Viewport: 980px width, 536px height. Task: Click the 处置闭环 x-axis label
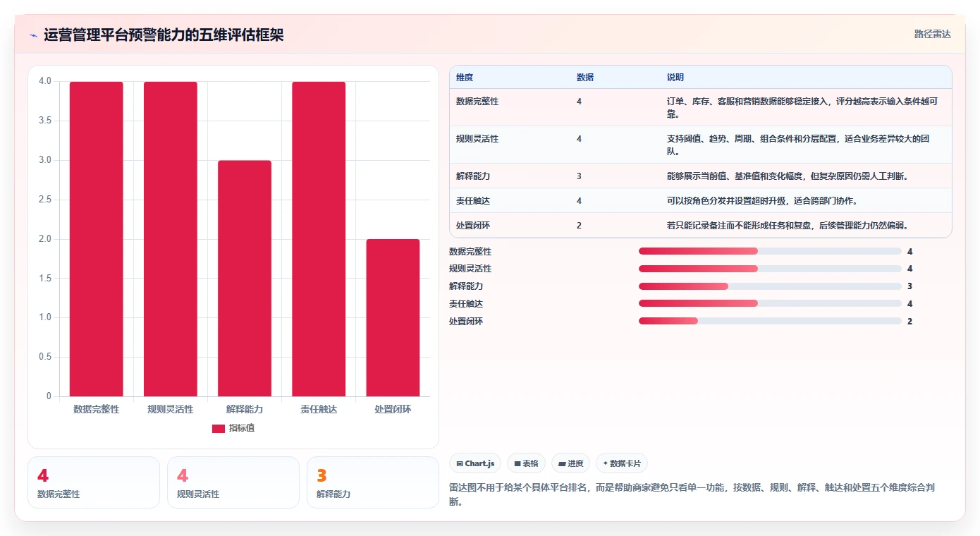coord(393,409)
